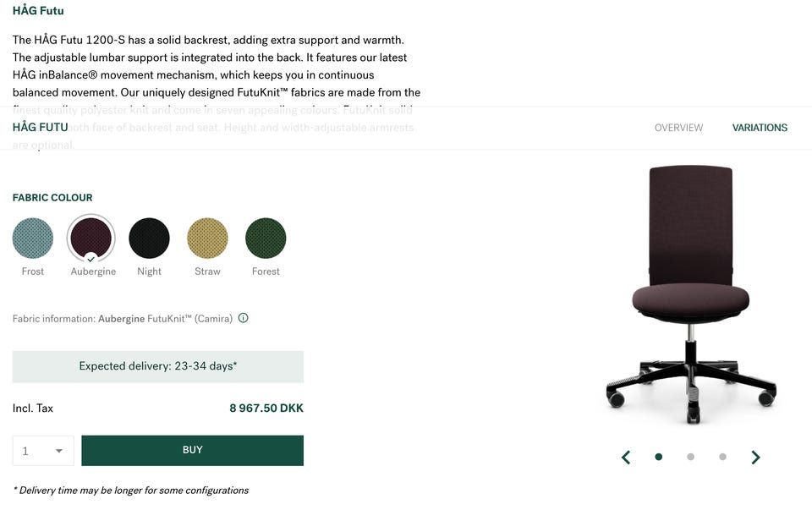The width and height of the screenshot is (812, 510).
Task: Click the fabric information info icon
Action: pyautogui.click(x=244, y=319)
